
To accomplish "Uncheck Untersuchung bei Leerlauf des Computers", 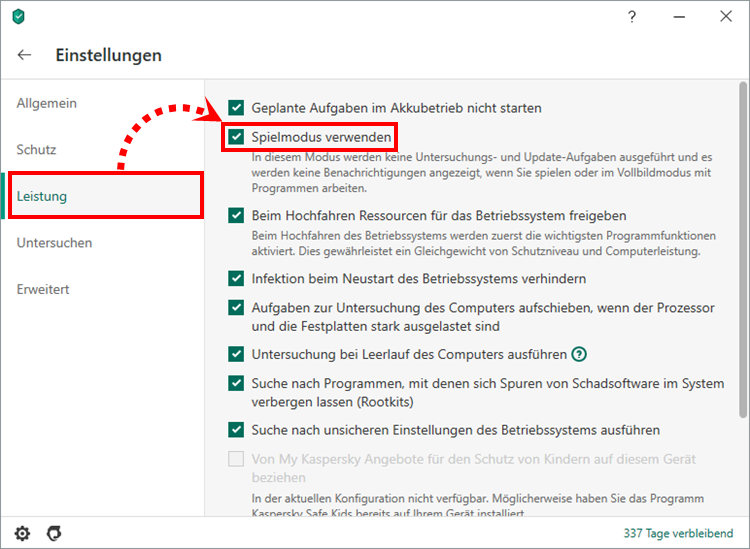I will tap(236, 354).
